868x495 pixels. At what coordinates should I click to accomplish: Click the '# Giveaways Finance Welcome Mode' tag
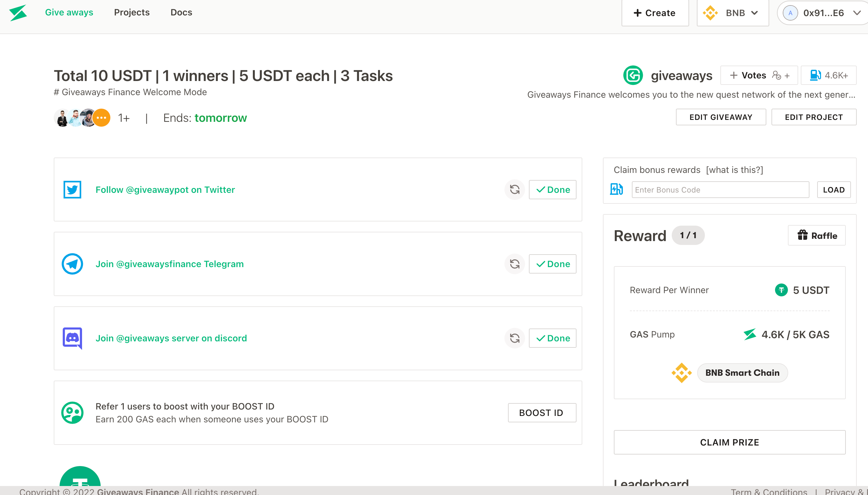pyautogui.click(x=130, y=92)
